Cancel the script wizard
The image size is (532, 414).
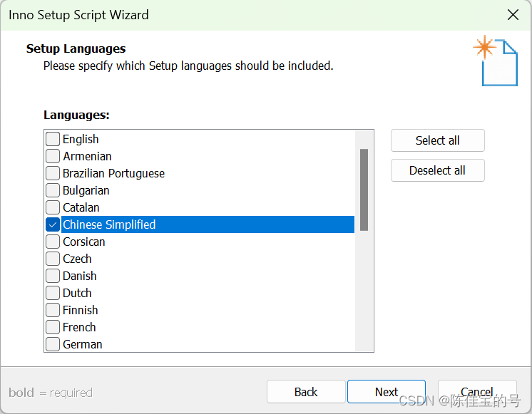pyautogui.click(x=477, y=392)
